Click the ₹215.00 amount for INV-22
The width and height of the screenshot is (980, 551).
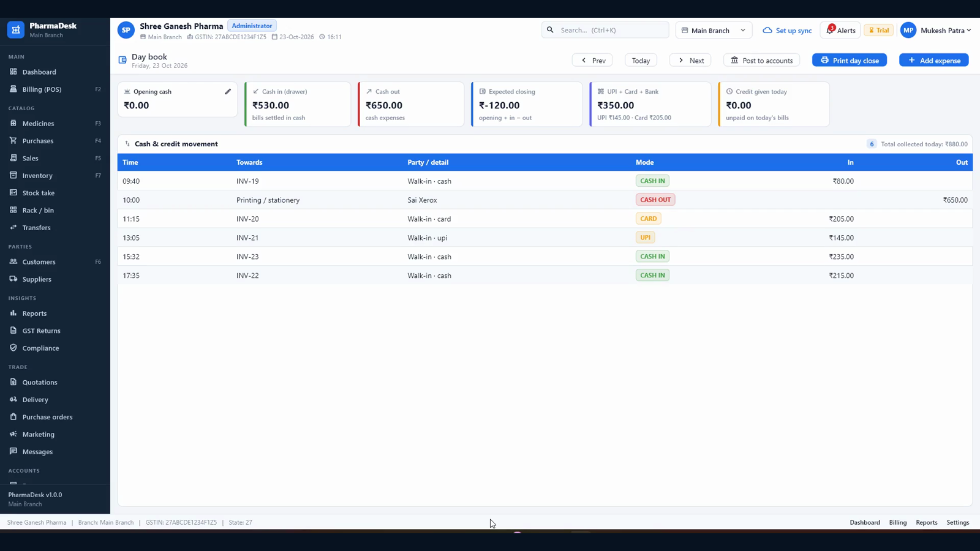pos(842,275)
